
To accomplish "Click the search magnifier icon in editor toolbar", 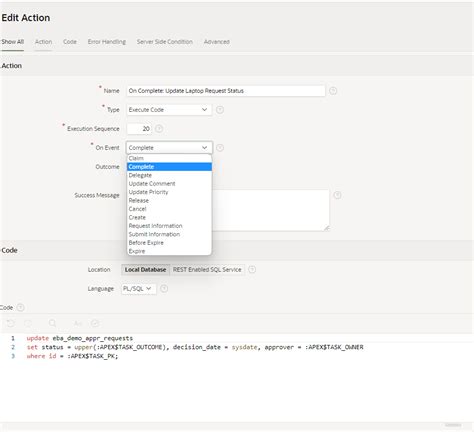I will [52, 323].
